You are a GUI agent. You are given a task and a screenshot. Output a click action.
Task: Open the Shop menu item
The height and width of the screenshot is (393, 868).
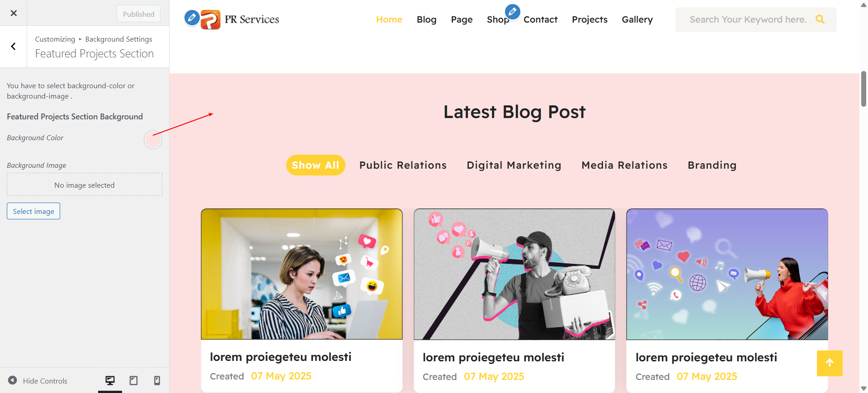[x=498, y=19]
